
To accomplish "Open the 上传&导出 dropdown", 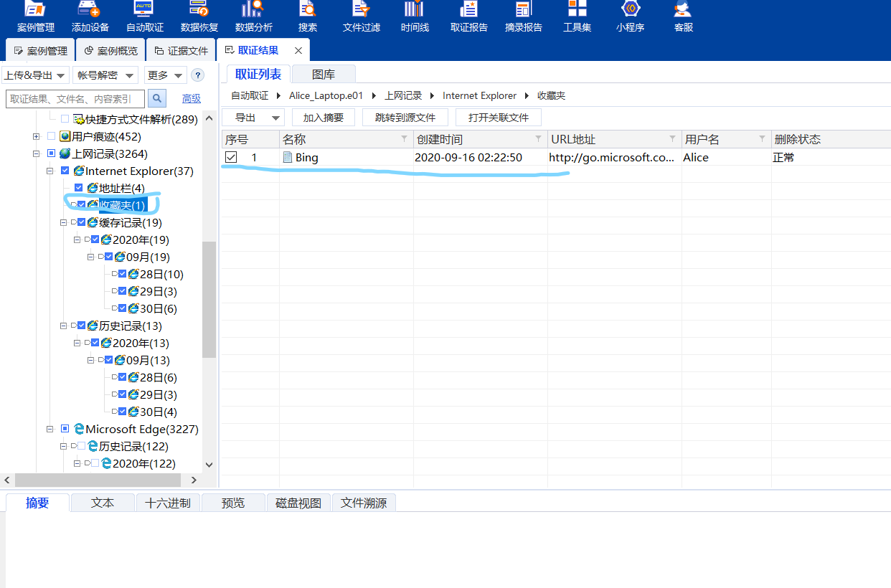I will pos(35,75).
